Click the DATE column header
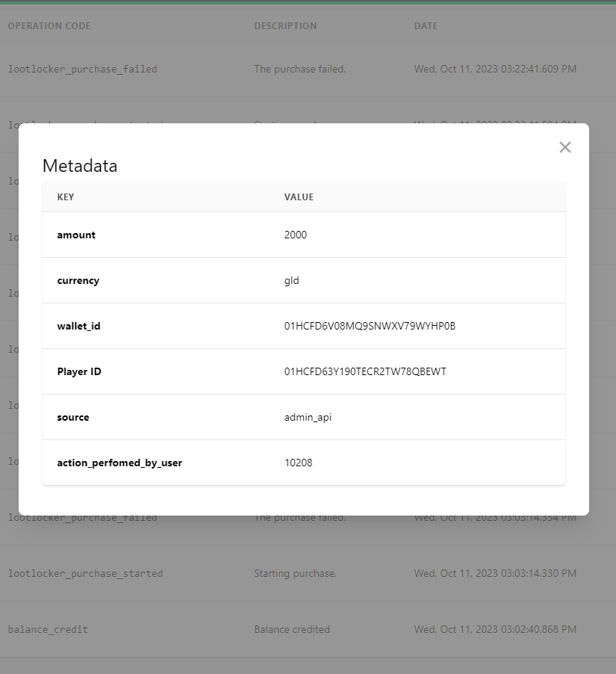This screenshot has width=616, height=674. coord(426,26)
